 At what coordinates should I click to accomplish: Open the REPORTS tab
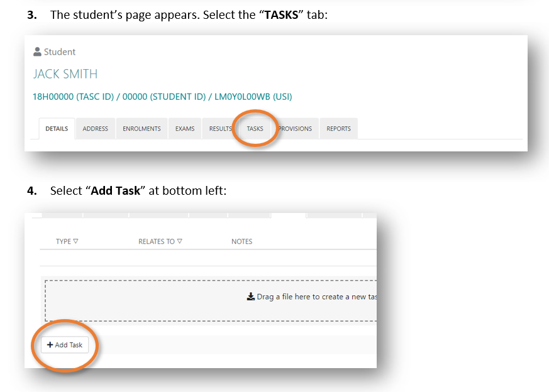[x=338, y=129]
